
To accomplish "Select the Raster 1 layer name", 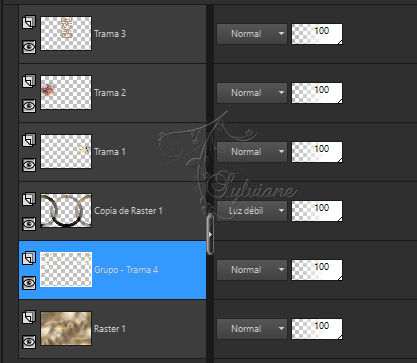I will [x=110, y=329].
